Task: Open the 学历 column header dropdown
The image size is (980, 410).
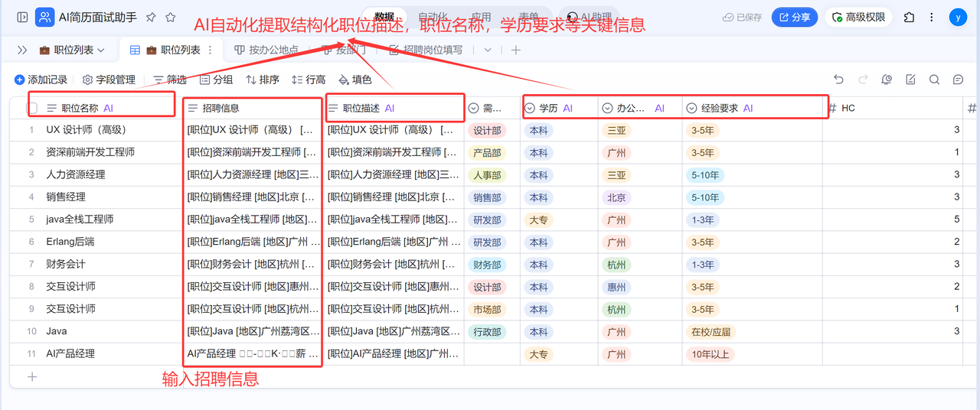Action: click(x=530, y=109)
